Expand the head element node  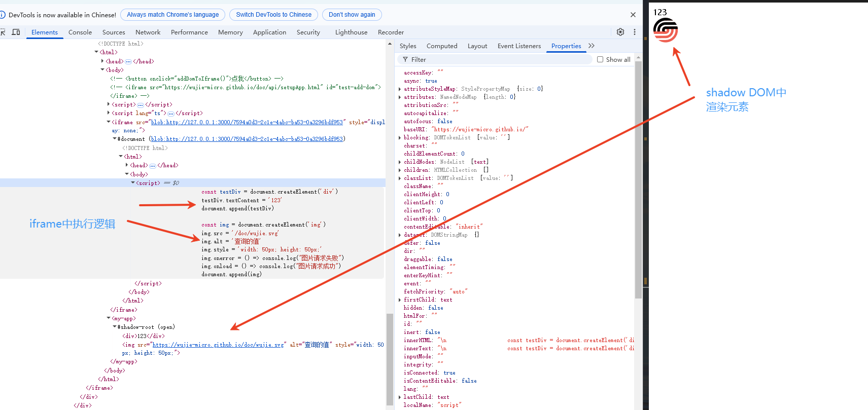(102, 61)
